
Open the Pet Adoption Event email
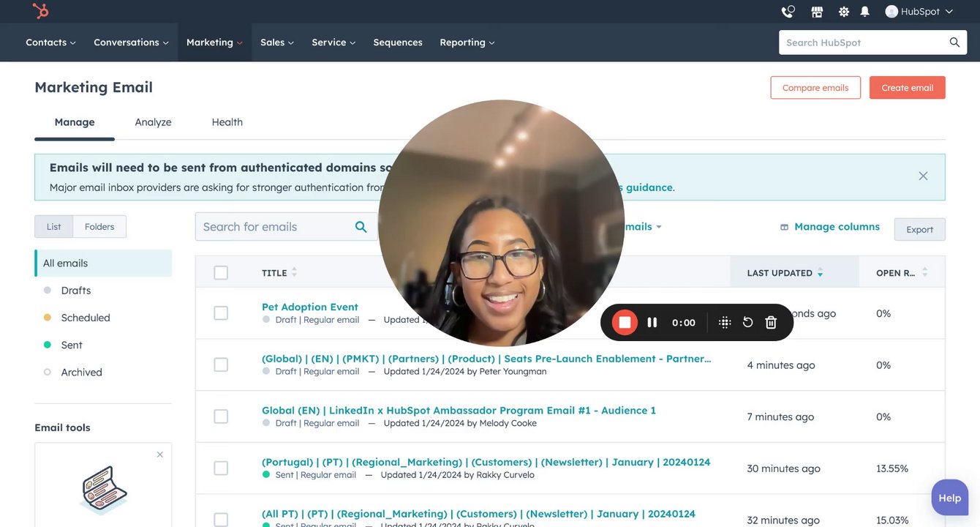310,307
